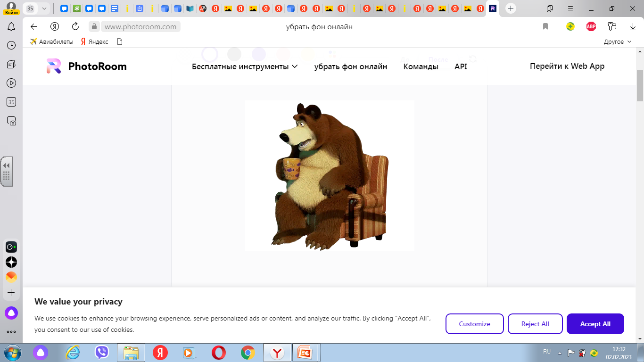Open the Яндекс bookmark
The height and width of the screenshot is (362, 644).
click(x=94, y=41)
